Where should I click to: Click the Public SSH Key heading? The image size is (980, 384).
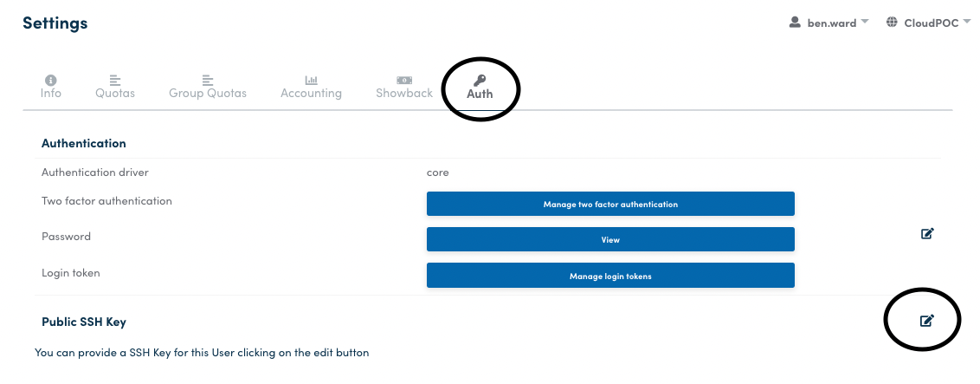coord(84,322)
